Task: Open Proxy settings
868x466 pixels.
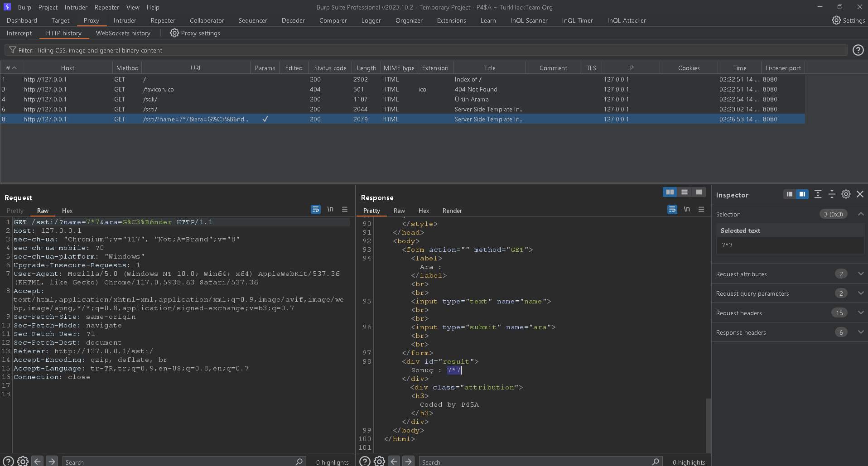Action: [195, 33]
